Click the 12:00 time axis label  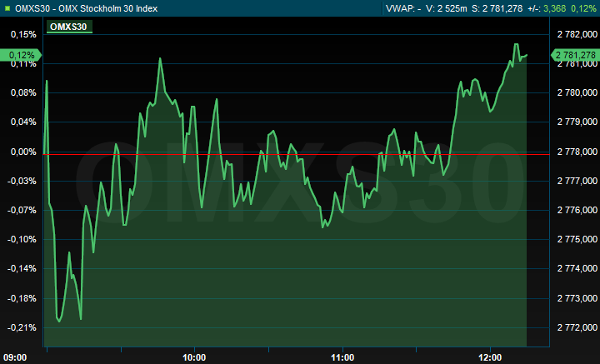pos(491,357)
